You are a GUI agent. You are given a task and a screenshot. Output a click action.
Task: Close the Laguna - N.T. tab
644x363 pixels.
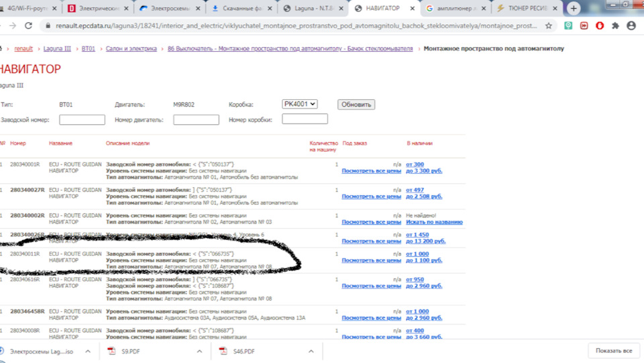coord(341,8)
